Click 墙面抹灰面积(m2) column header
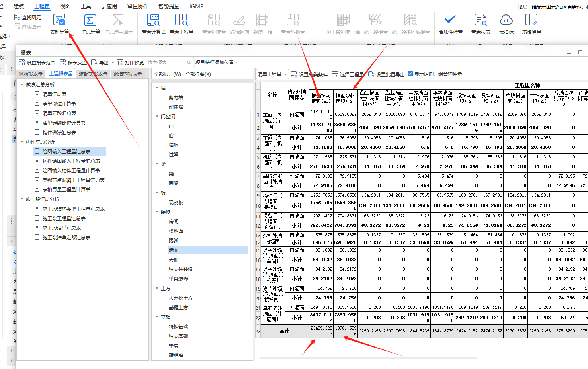Image resolution: width=588 pixels, height=369 pixels. coord(321,98)
